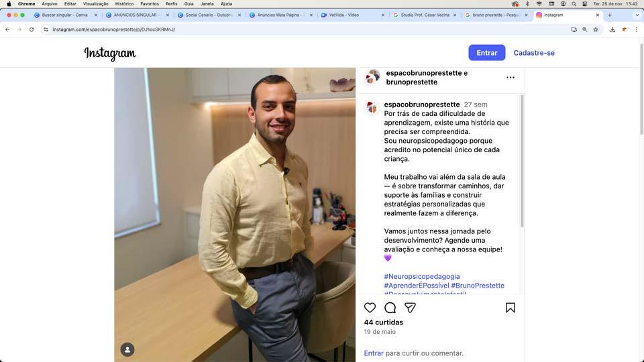Save post using bookmark icon
The image size is (644, 362).
tap(510, 308)
